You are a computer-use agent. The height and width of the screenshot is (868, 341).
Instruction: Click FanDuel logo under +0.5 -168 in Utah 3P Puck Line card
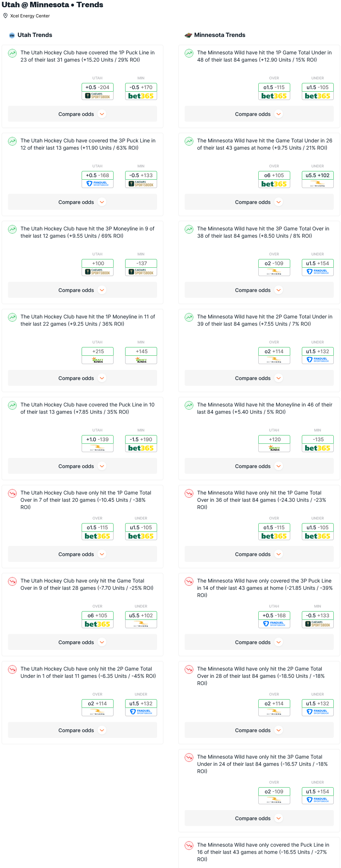pos(98,184)
